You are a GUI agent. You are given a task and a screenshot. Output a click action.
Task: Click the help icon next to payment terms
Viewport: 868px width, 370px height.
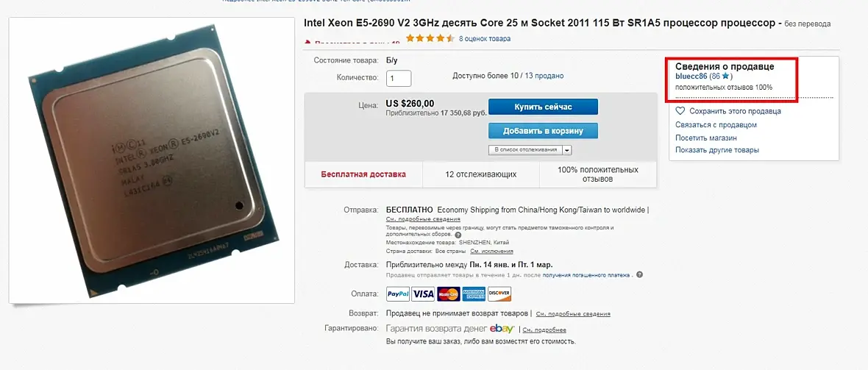pos(639,274)
